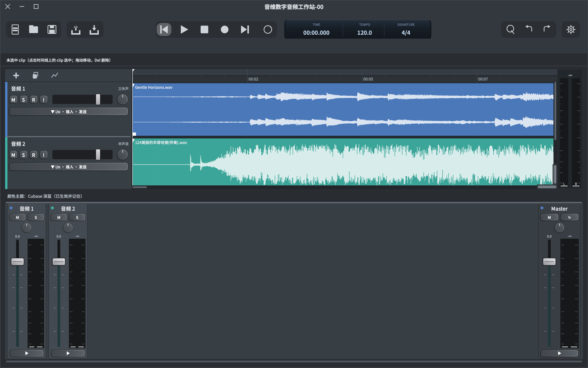Solo the 音频 2 track
The height and width of the screenshot is (368, 588).
[24, 155]
